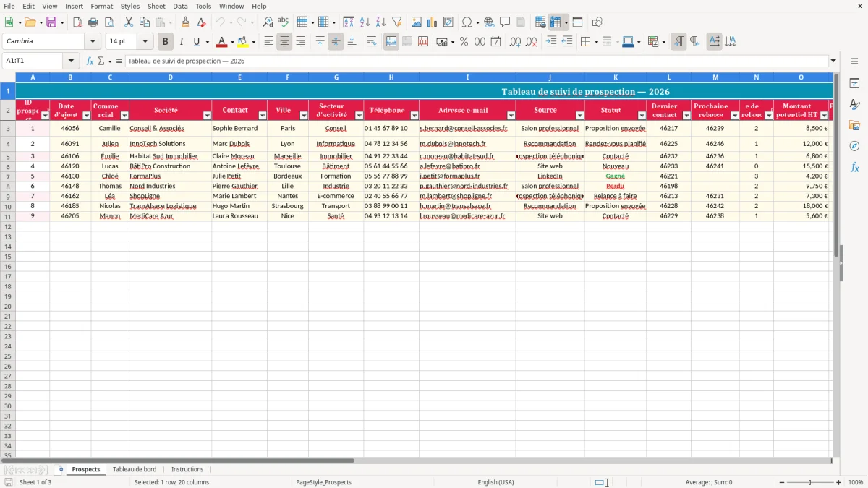
Task: Toggle Center Vertically alignment
Action: (336, 42)
